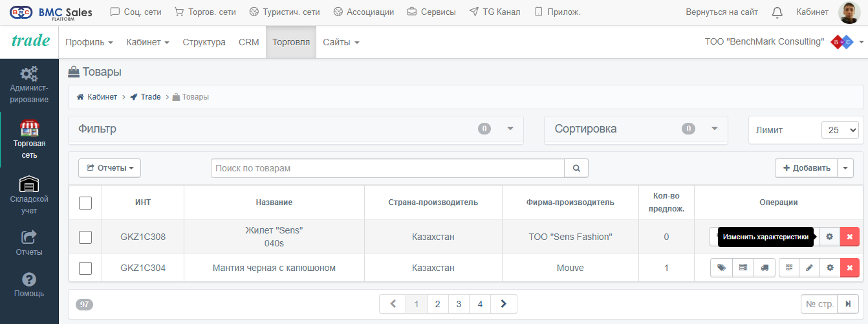Open Туристич. сети in the top bar
Image resolution: width=868 pixels, height=324 pixels.
(285, 12)
